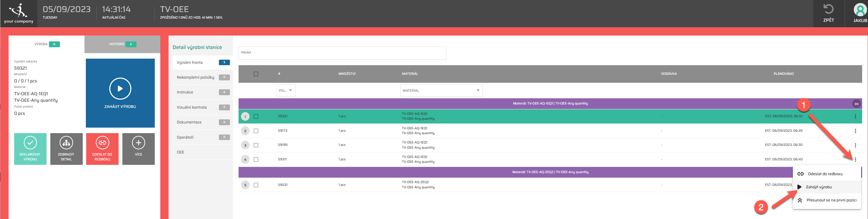
Task: Open Zobrazit detail tile
Action: (66, 149)
